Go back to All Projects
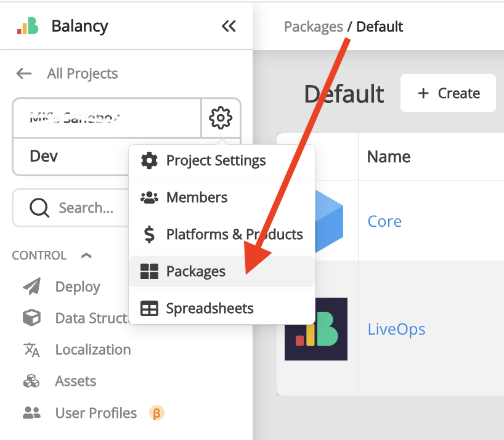Screen dimensions: 504x440 tap(83, 73)
